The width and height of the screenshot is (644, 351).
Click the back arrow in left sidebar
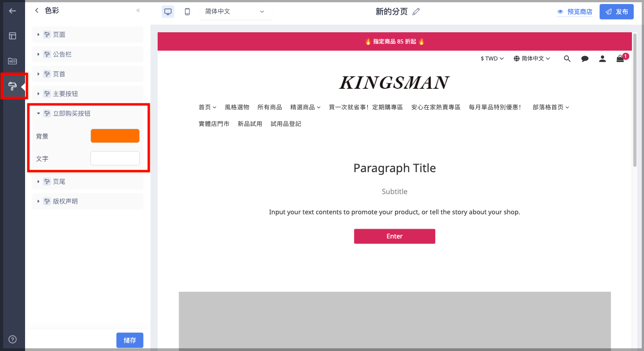(13, 11)
